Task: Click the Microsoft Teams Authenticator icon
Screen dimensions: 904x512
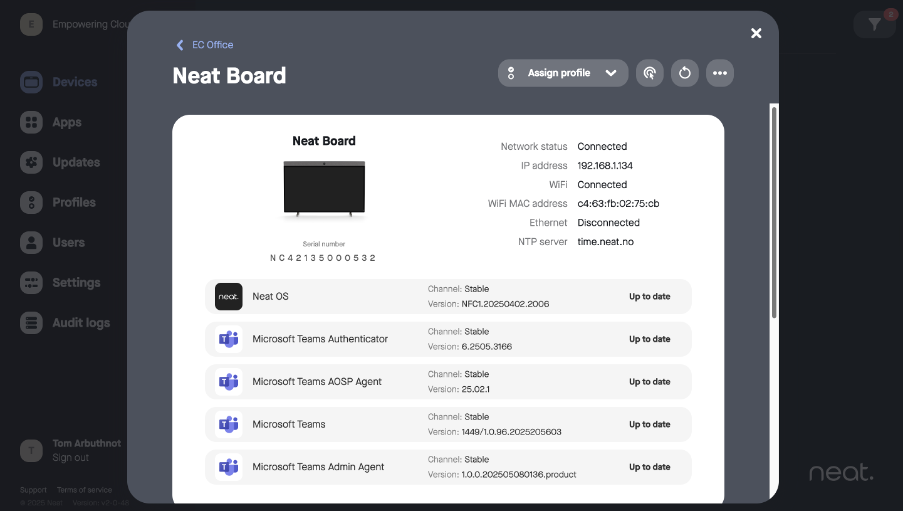Action: [229, 340]
